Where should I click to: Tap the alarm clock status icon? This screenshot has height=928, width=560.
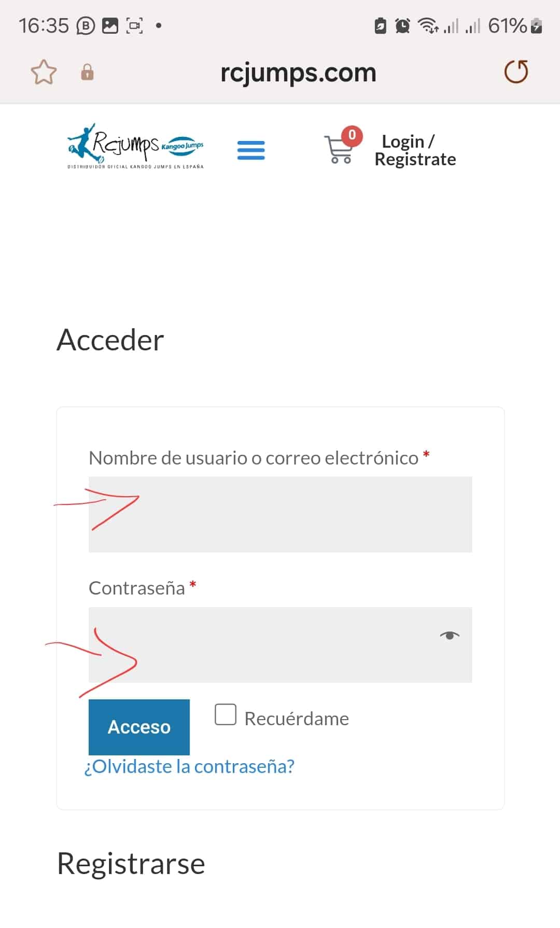pyautogui.click(x=402, y=25)
